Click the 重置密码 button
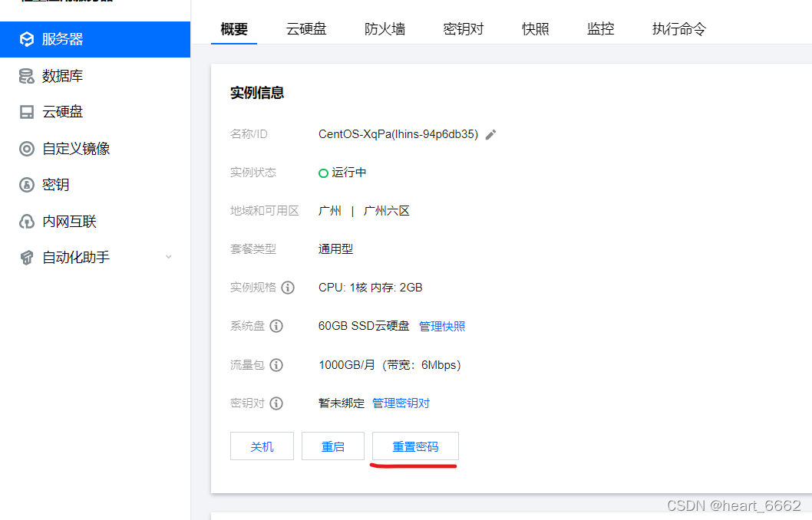This screenshot has width=812, height=520. pyautogui.click(x=415, y=446)
